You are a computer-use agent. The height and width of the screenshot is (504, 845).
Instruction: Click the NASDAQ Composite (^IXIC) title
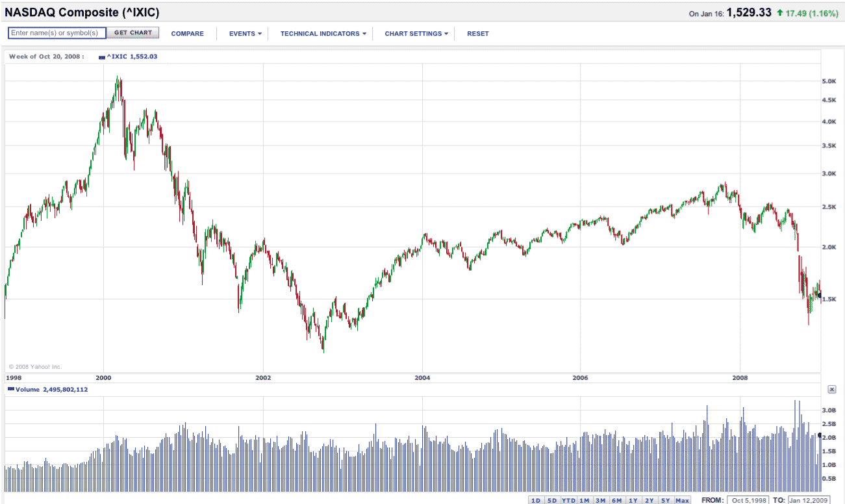point(82,12)
